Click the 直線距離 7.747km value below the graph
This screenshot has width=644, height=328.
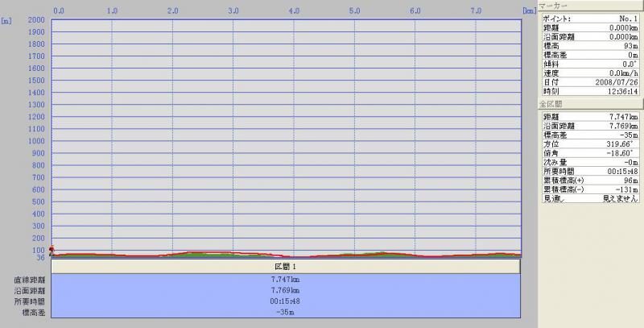pos(286,279)
